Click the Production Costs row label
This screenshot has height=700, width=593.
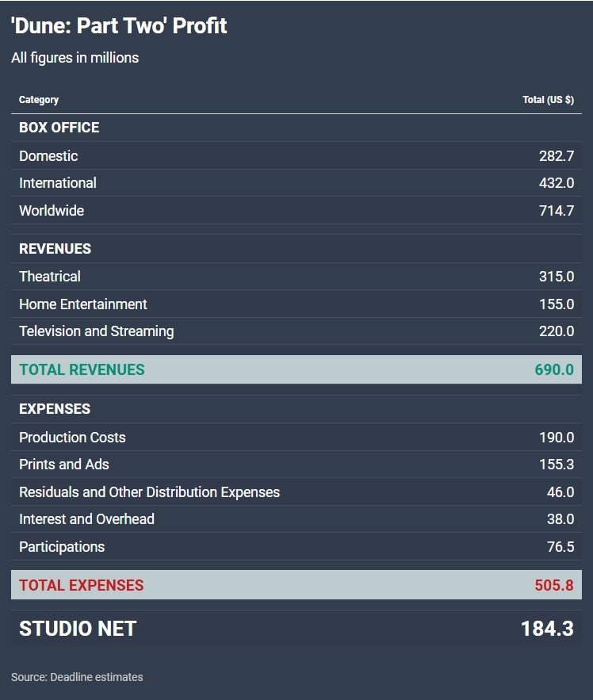72,437
